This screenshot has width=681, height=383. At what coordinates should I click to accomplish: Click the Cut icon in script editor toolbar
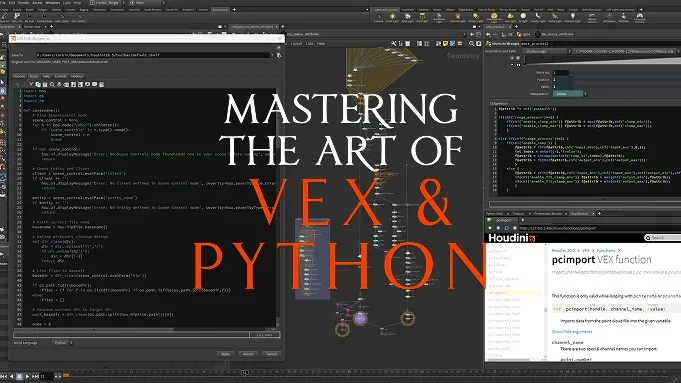point(31,84)
